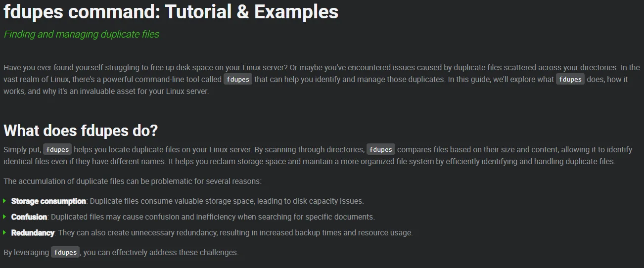Click the bold 'Redundancy' term
Screen dimensions: 644x268
(33, 232)
